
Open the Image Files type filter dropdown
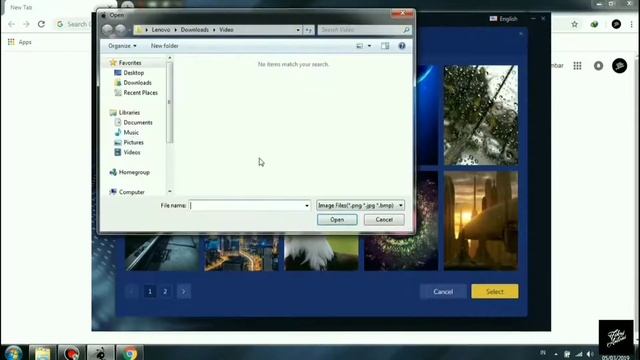point(360,205)
